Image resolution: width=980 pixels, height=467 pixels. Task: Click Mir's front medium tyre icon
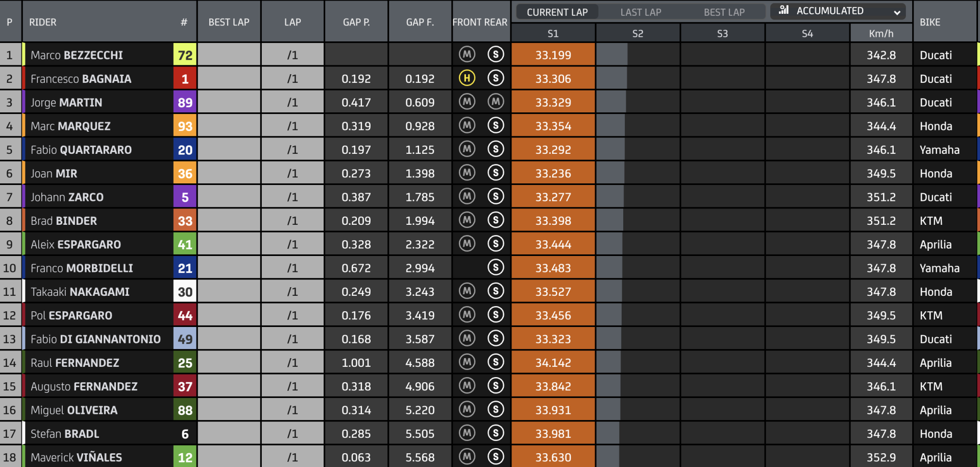(467, 173)
